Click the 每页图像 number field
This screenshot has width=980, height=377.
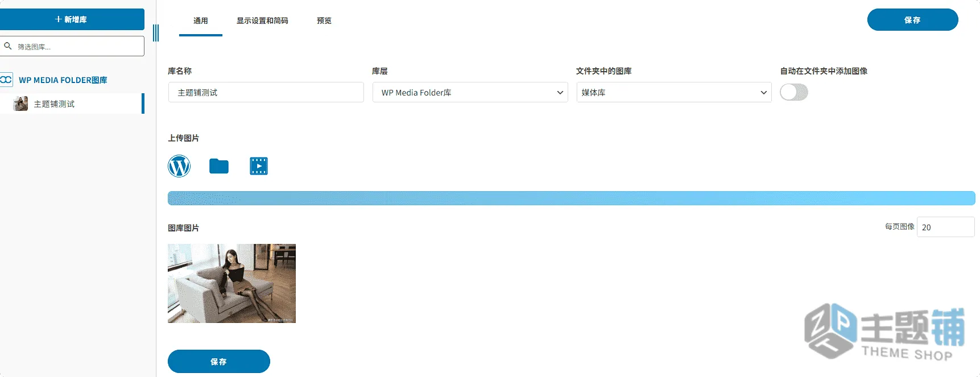pyautogui.click(x=946, y=227)
